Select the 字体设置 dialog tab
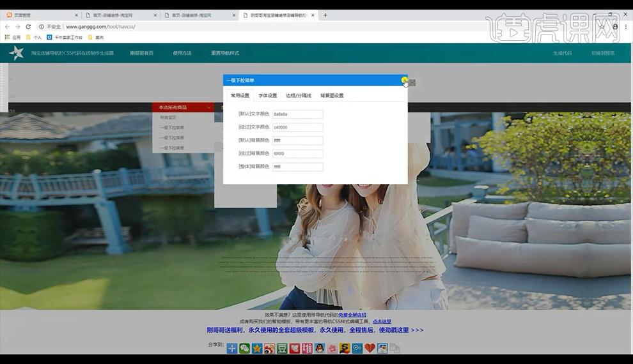 click(x=268, y=96)
